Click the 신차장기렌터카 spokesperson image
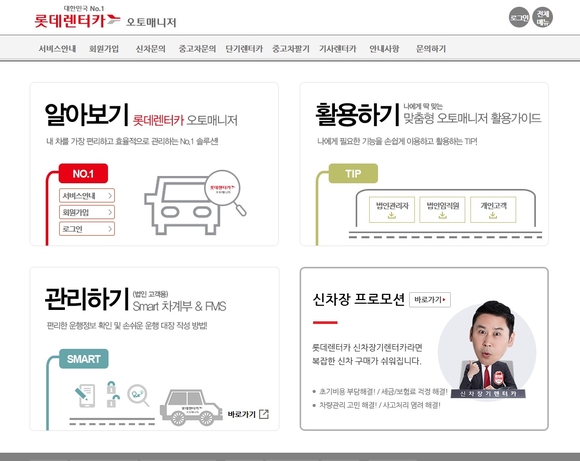The height and width of the screenshot is (461, 580). (487, 350)
